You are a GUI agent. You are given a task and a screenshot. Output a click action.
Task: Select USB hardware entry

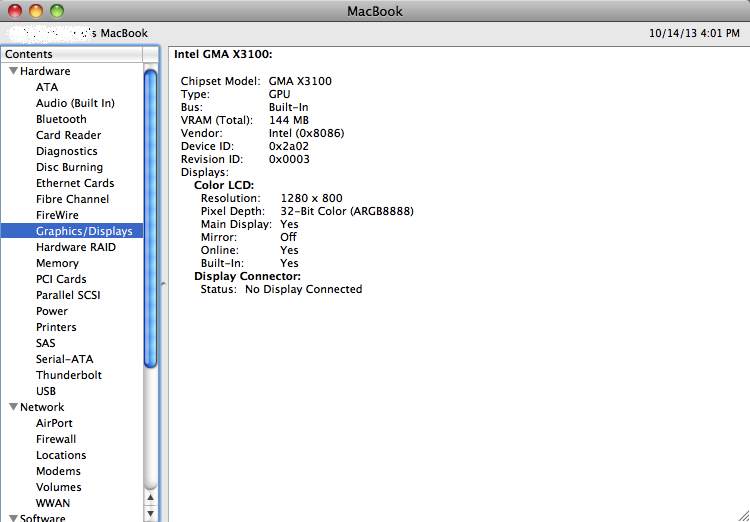(46, 391)
